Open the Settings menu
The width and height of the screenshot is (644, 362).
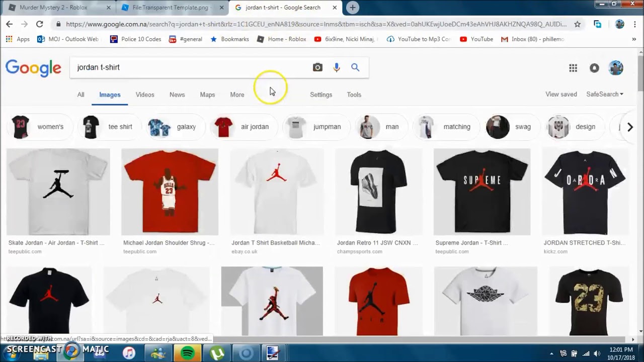pos(321,95)
